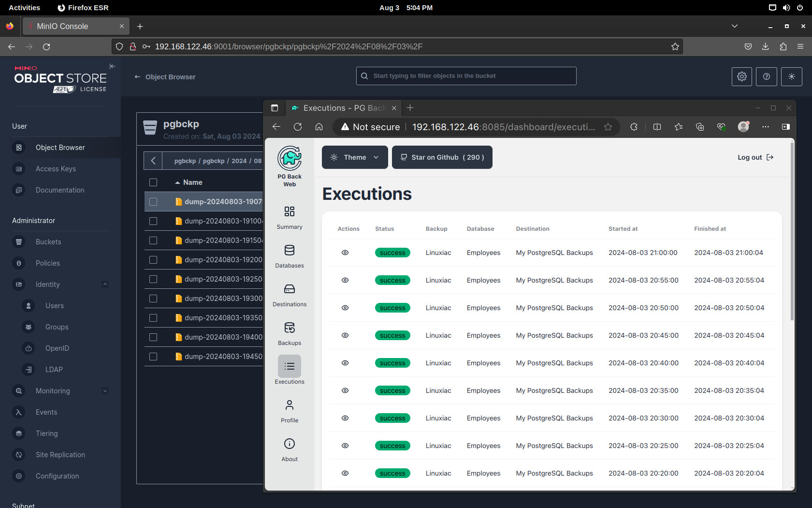Switch to the MinIO Console tab
Viewport: 812px width, 508px height.
[x=76, y=26]
